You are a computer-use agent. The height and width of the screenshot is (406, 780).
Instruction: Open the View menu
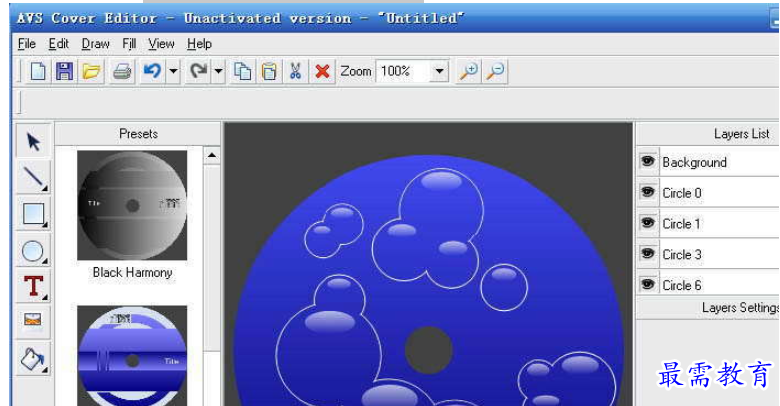pos(161,44)
